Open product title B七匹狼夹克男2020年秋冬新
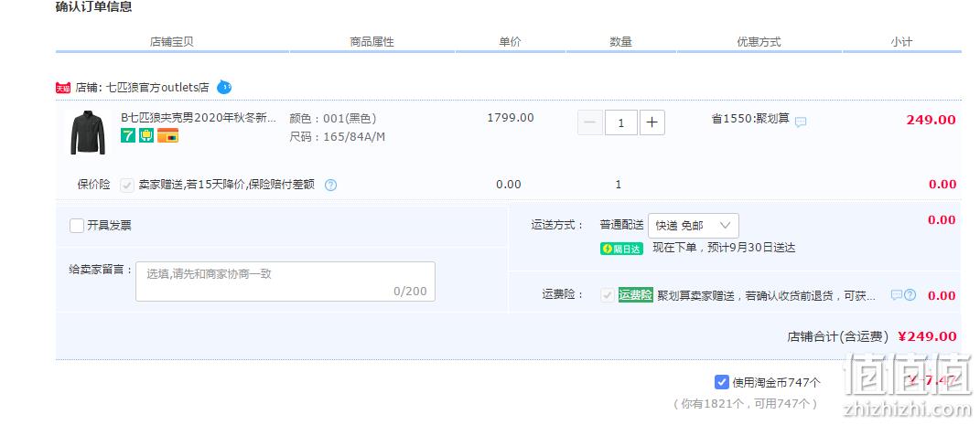Image resolution: width=980 pixels, height=425 pixels. pyautogui.click(x=199, y=118)
